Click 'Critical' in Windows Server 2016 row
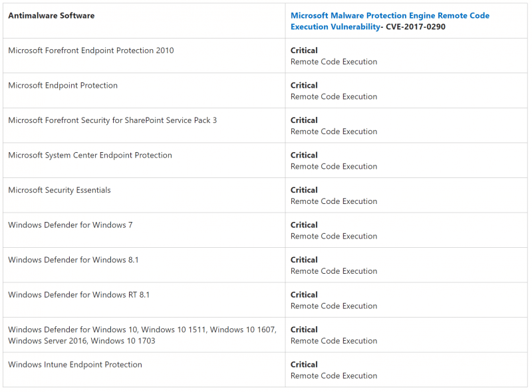This screenshot has height=392, width=532. [x=304, y=330]
